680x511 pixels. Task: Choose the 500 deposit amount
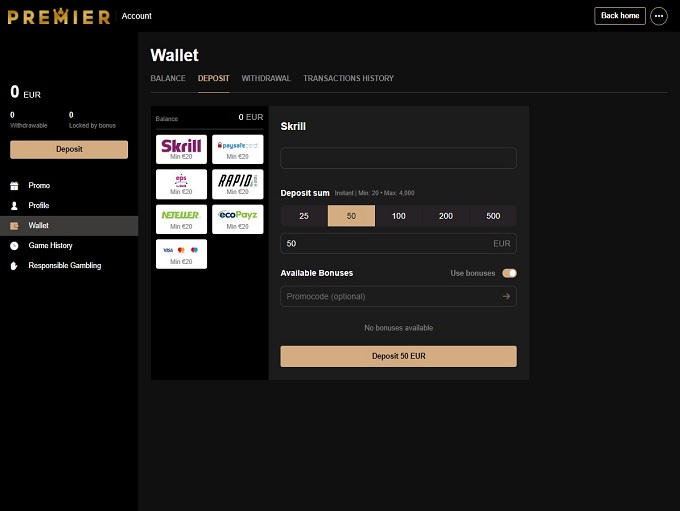(493, 216)
